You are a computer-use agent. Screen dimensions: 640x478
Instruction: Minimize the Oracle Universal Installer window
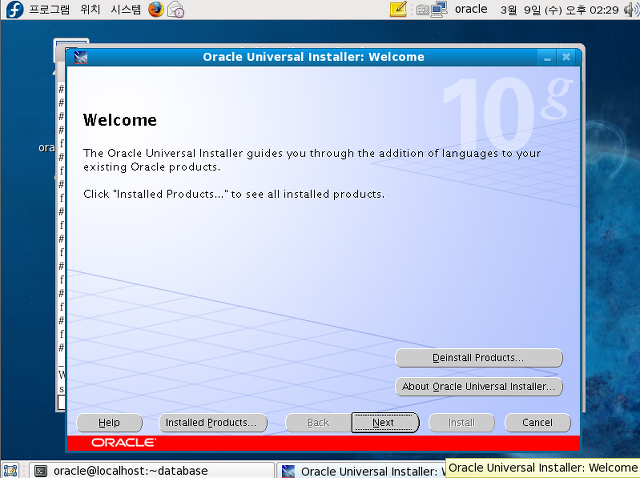click(x=547, y=58)
